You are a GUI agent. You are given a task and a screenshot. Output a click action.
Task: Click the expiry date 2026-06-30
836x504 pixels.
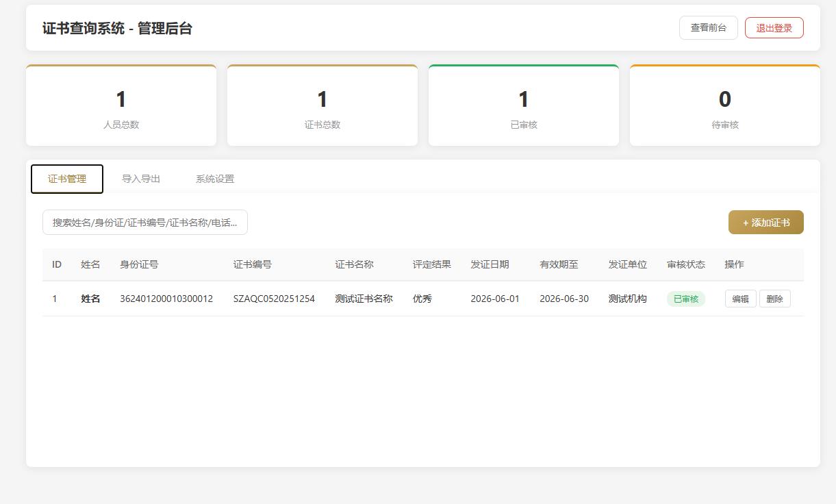click(x=564, y=299)
